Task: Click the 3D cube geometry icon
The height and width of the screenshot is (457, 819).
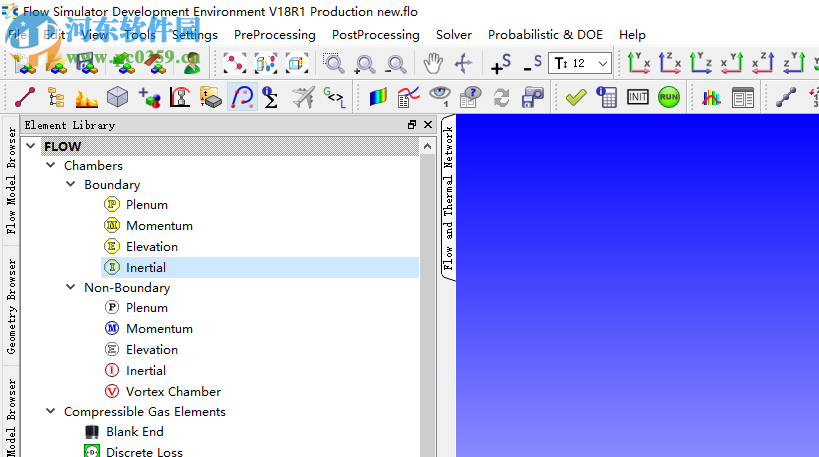Action: (x=118, y=97)
